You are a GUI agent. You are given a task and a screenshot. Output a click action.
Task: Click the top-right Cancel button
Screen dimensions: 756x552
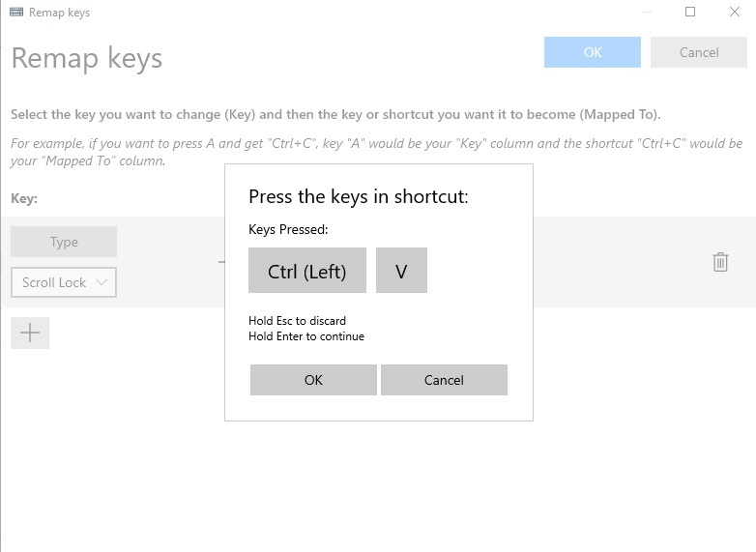click(699, 52)
